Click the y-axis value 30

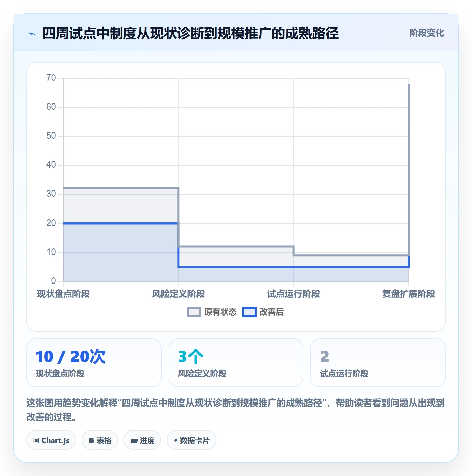(51, 194)
